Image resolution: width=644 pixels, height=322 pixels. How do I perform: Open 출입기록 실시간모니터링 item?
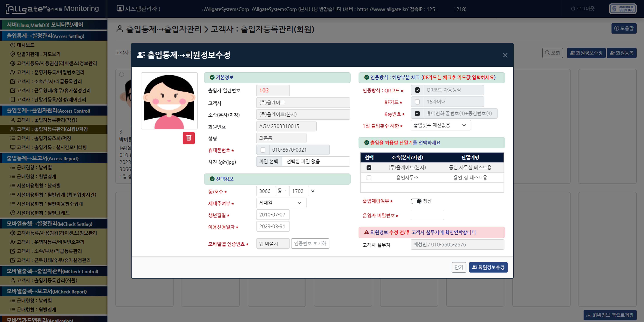(48, 147)
